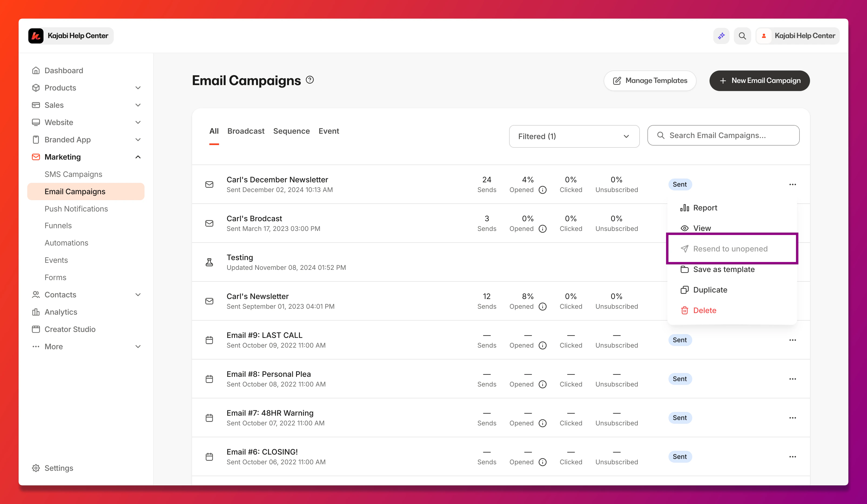This screenshot has height=504, width=867.
Task: Click info icon next to Carl's Brodcast Opened
Action: pyautogui.click(x=543, y=229)
